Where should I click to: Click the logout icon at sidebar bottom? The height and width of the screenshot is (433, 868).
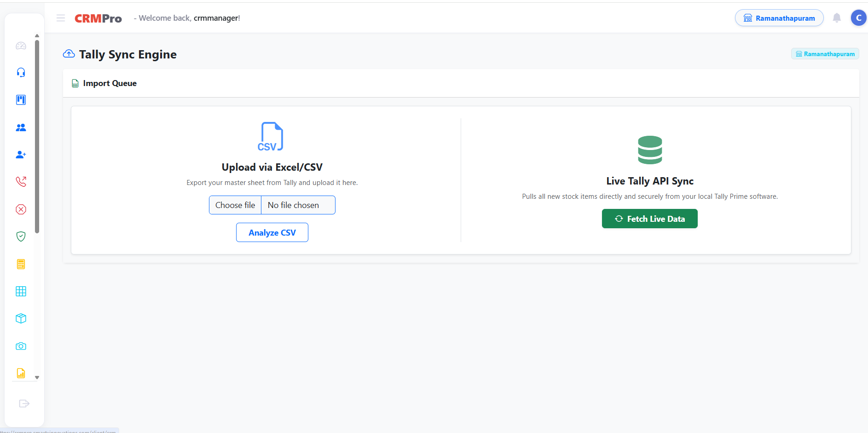(x=24, y=404)
